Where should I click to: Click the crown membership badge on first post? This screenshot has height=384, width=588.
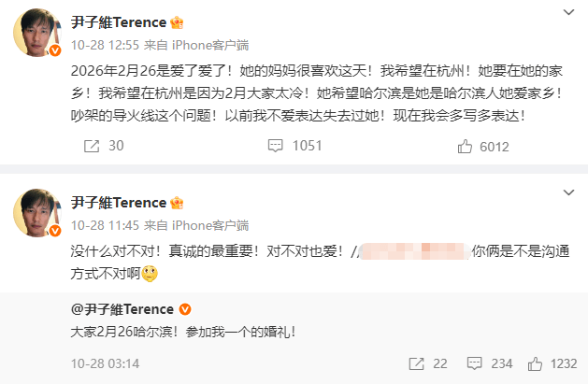[177, 22]
